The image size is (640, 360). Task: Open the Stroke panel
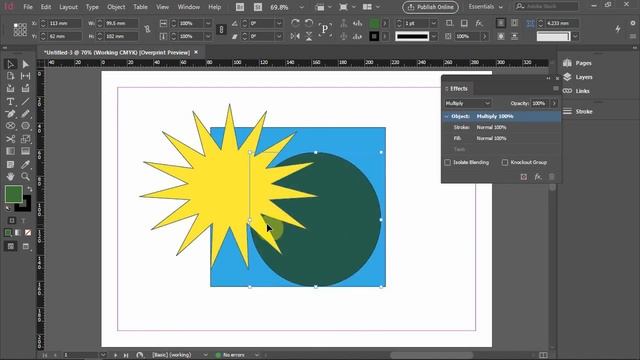[x=578, y=111]
